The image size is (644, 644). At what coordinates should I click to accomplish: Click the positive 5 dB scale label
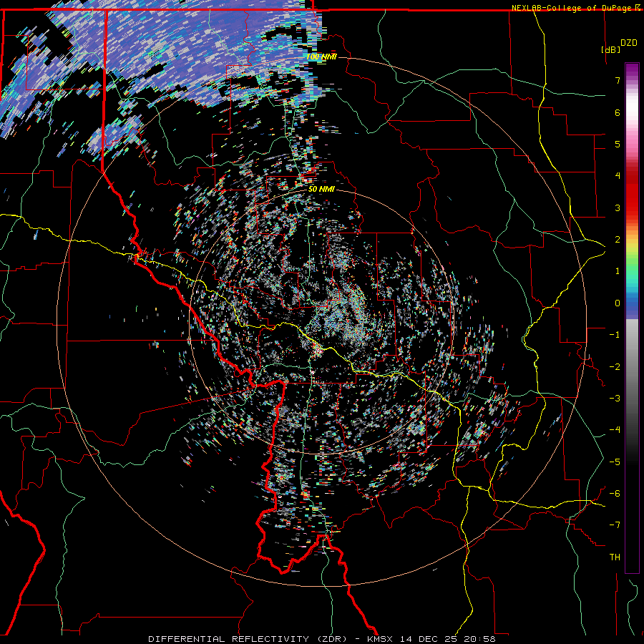pyautogui.click(x=618, y=144)
